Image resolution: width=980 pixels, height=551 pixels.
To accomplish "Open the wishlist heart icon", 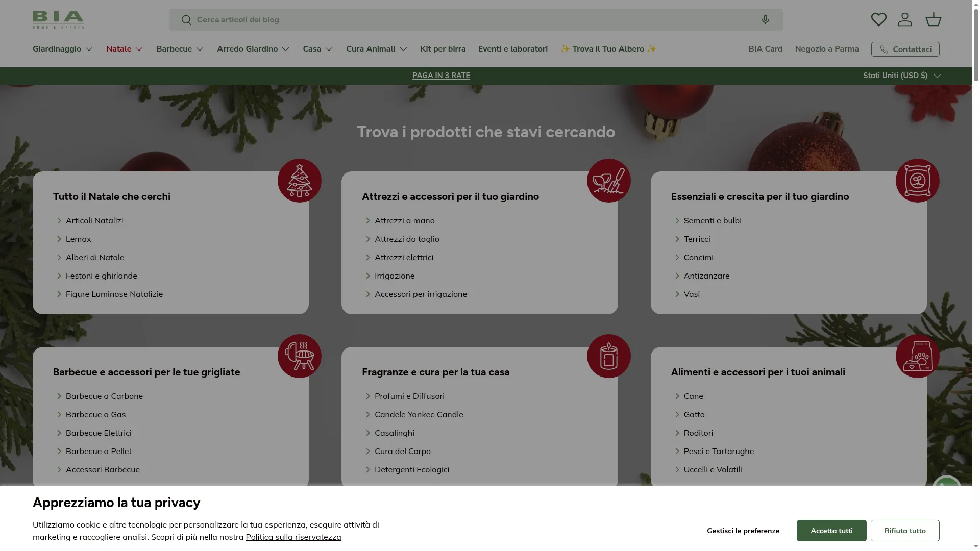I will (878, 19).
